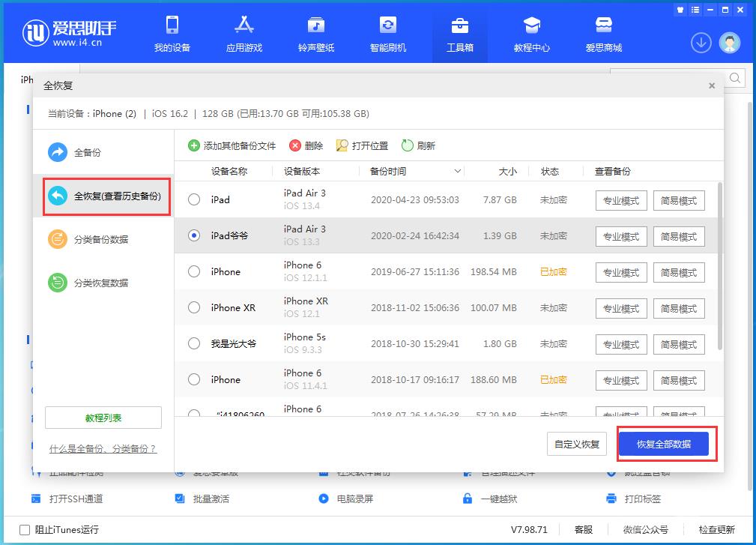Click the download arrow icon in title bar

click(x=701, y=43)
